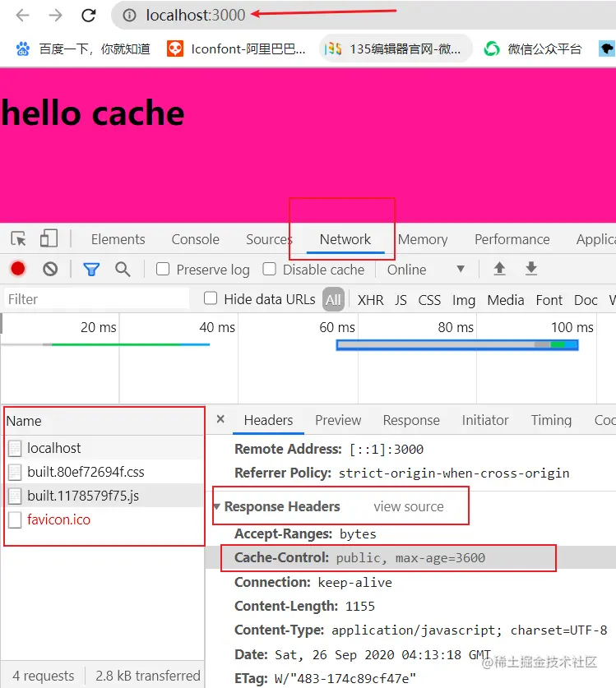This screenshot has height=688, width=616.
Task: Select the favicon.ico request
Action: coord(104,519)
